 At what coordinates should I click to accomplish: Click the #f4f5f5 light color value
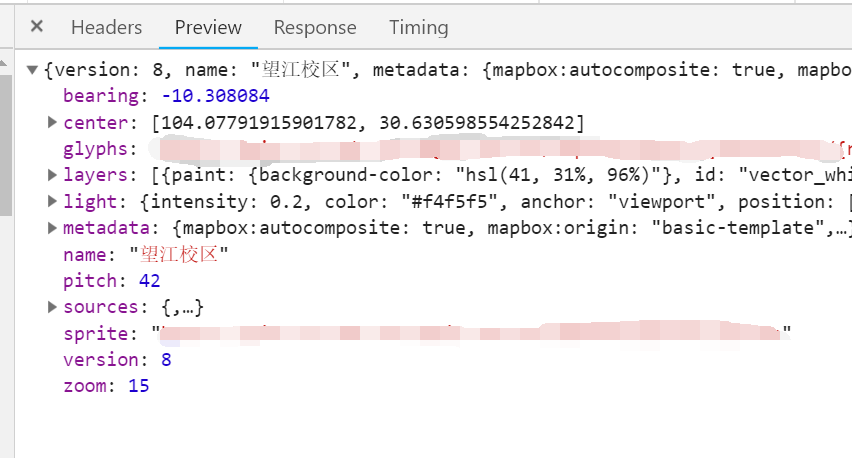coord(449,202)
